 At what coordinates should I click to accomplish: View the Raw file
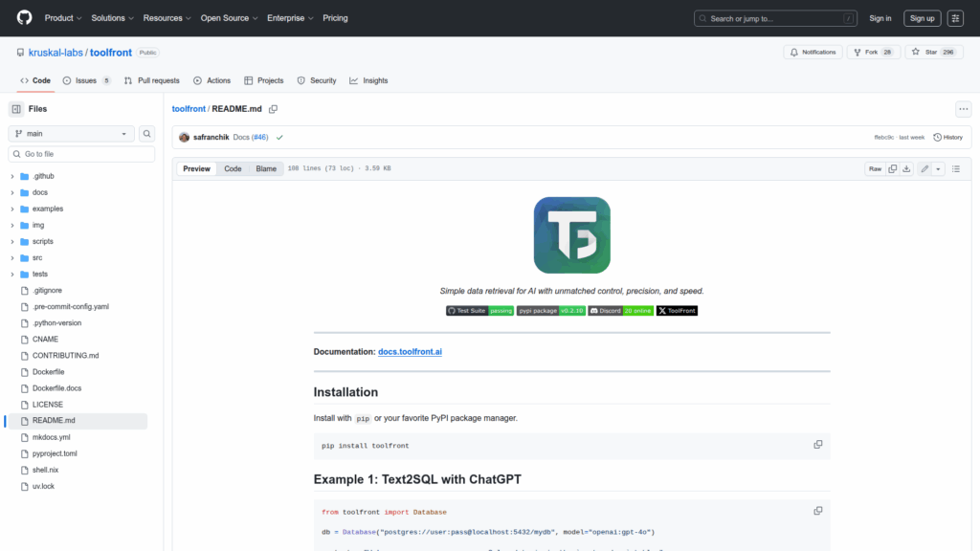coord(875,168)
